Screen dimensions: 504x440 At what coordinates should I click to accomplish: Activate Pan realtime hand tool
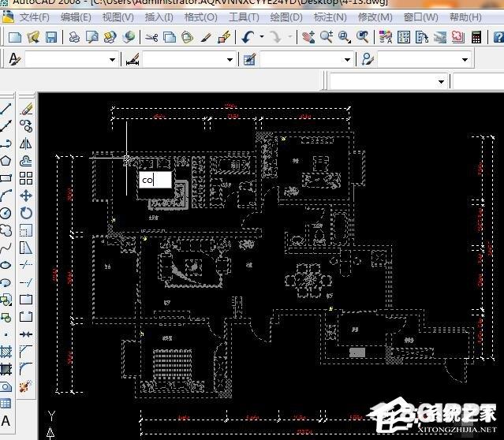308,37
